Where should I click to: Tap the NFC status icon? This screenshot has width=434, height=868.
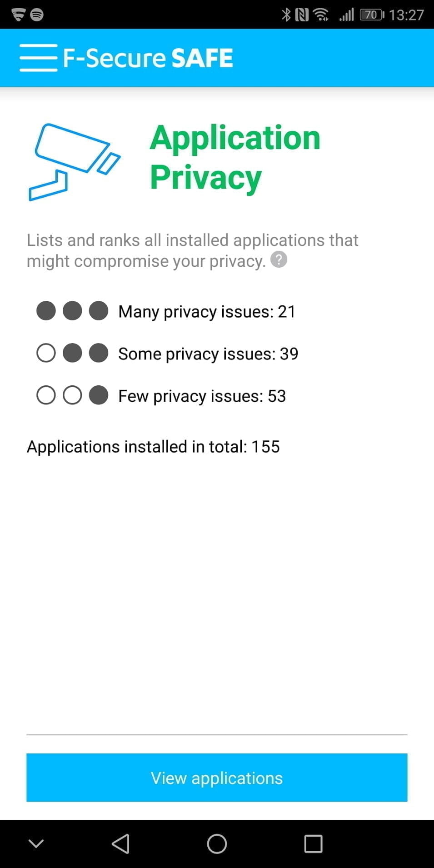pos(301,15)
